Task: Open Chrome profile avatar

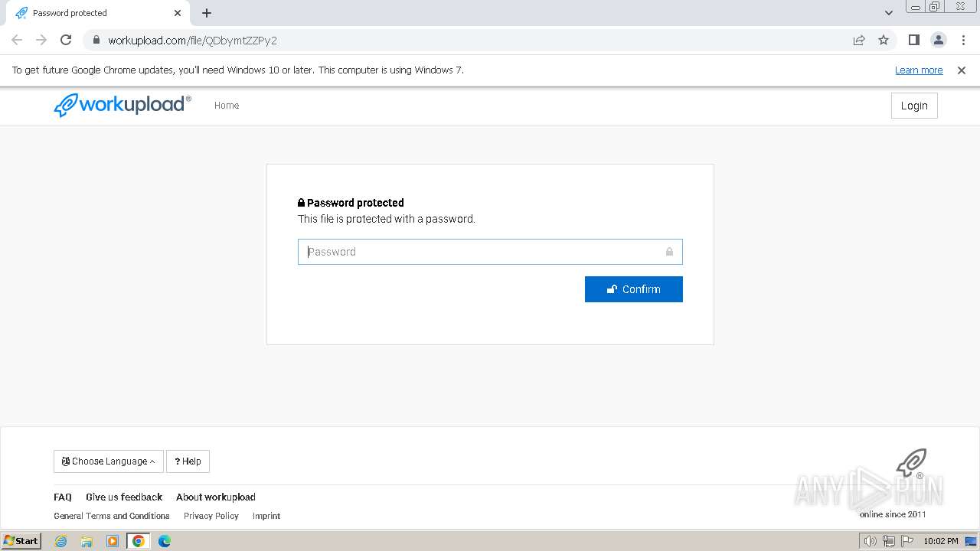Action: tap(938, 40)
